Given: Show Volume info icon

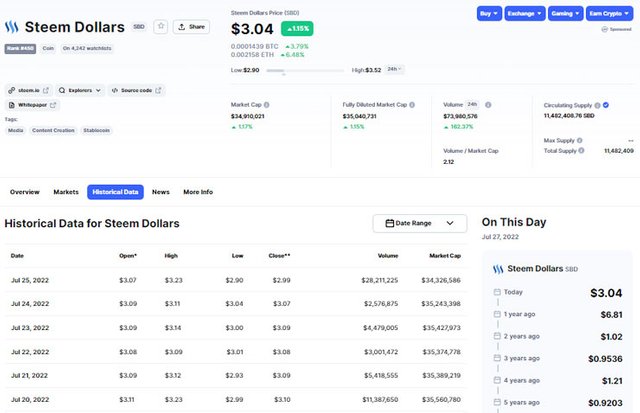Looking at the screenshot, I should 488,105.
